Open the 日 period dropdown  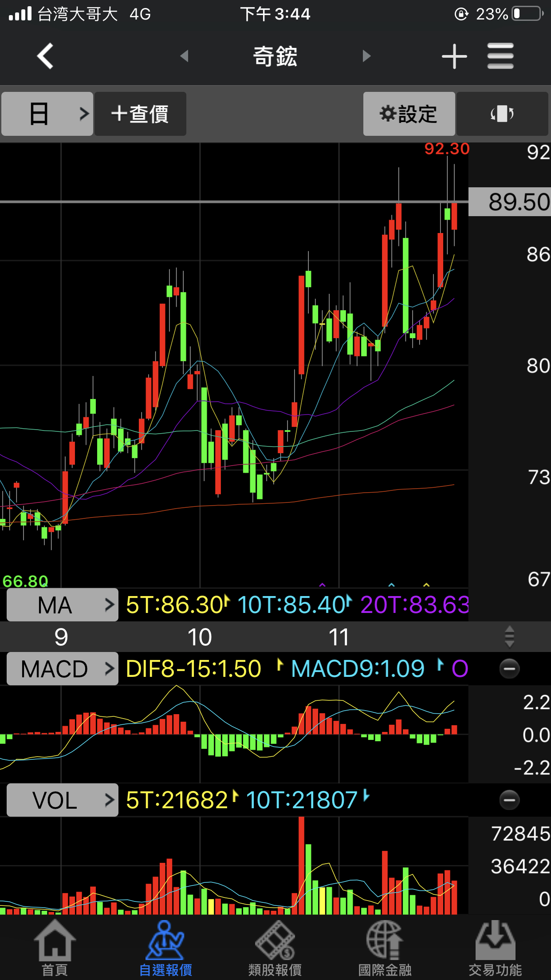[47, 114]
